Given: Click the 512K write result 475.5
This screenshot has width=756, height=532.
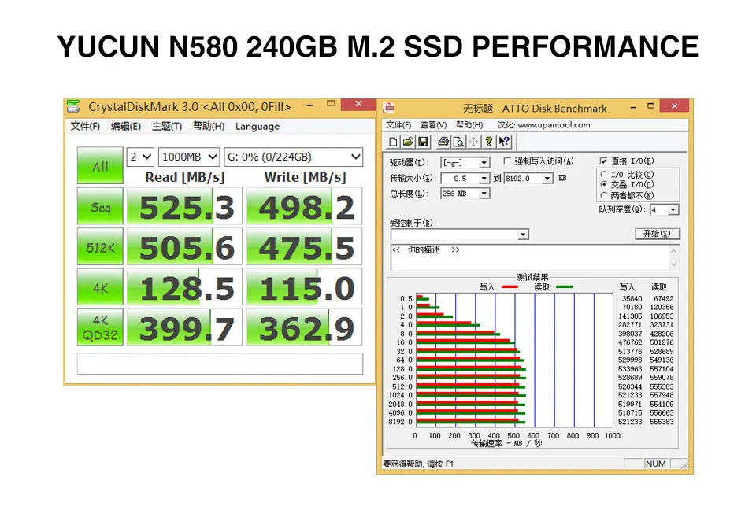Looking at the screenshot, I should [x=304, y=247].
